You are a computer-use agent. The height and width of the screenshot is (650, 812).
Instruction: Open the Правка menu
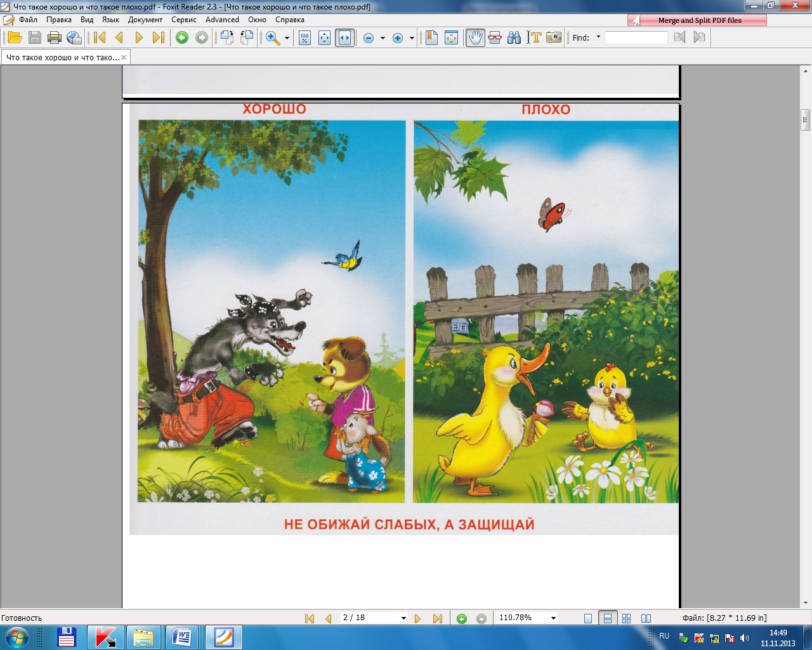pos(59,20)
